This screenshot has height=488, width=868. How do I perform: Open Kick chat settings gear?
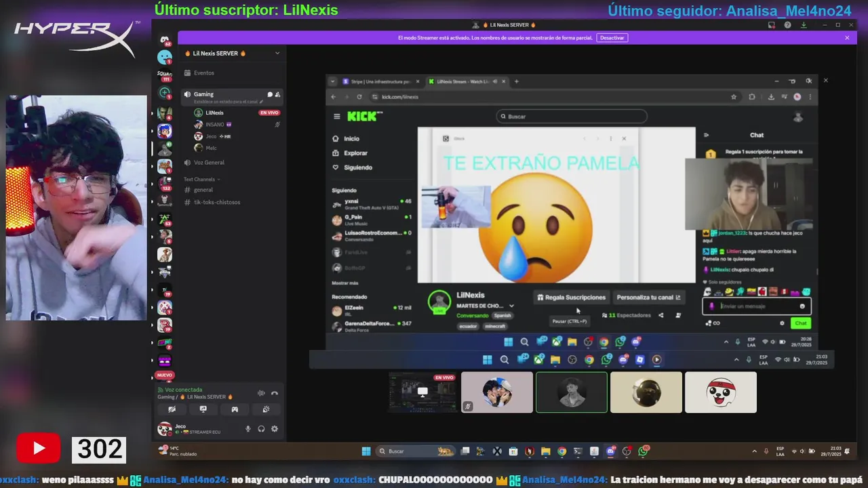(x=782, y=323)
